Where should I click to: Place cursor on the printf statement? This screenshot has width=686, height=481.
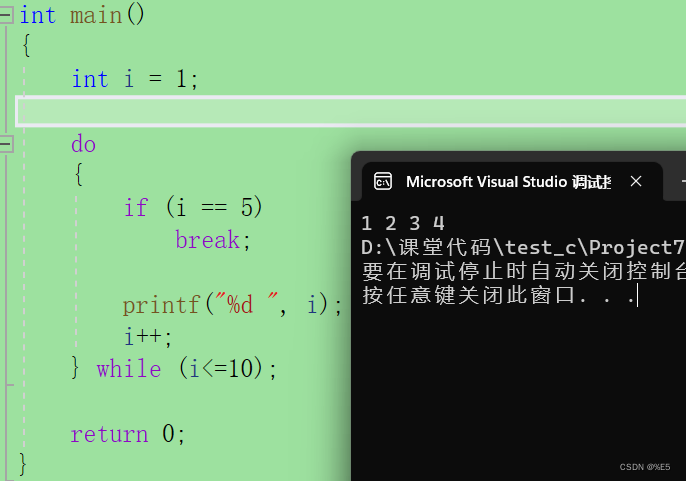pos(232,305)
